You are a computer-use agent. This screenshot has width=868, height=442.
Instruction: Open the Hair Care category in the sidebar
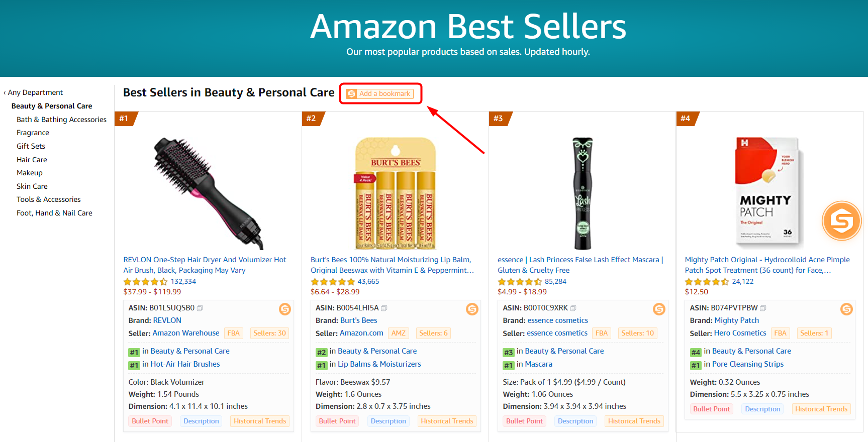click(32, 160)
